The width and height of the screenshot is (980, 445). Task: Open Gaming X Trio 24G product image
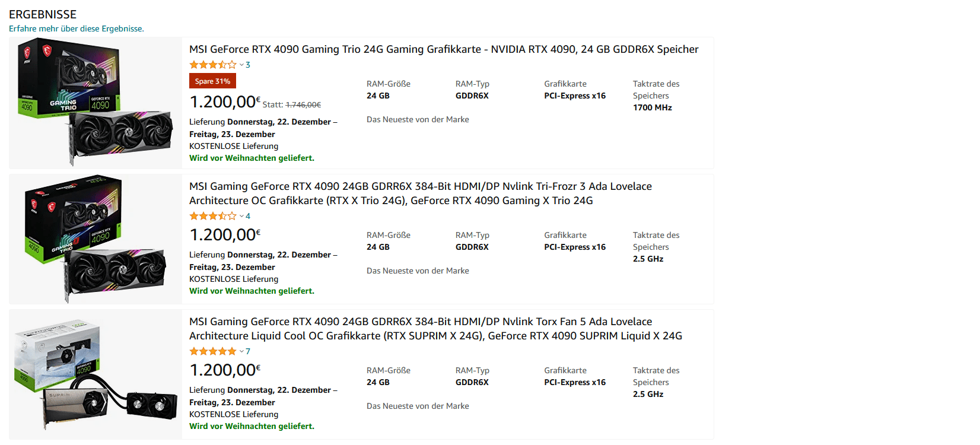tap(96, 239)
